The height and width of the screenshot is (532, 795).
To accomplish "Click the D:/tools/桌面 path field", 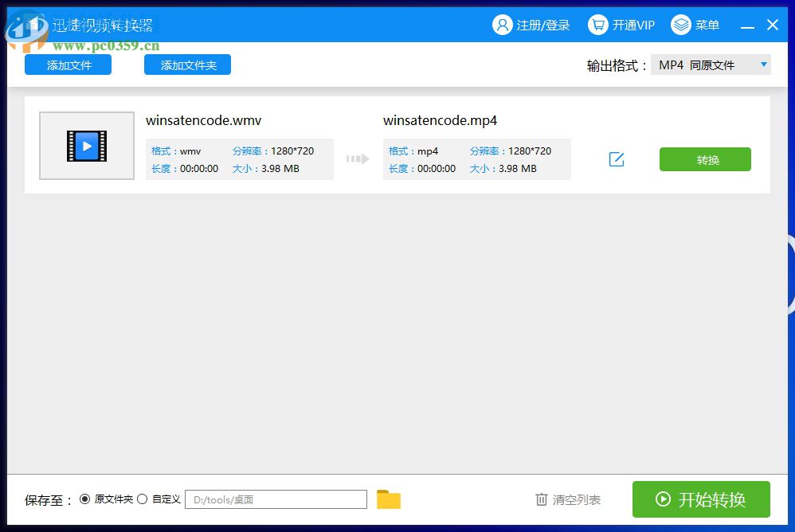I will (275, 499).
